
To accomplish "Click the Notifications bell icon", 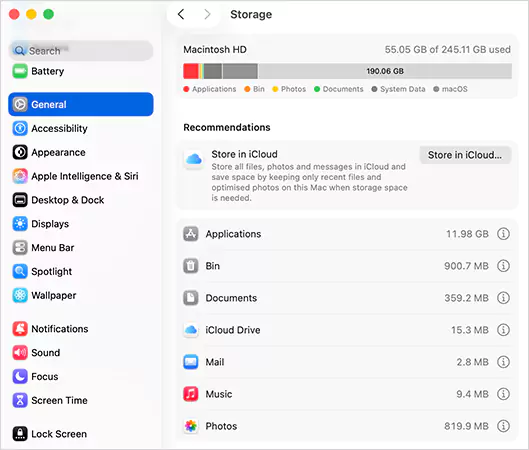I will 20,329.
